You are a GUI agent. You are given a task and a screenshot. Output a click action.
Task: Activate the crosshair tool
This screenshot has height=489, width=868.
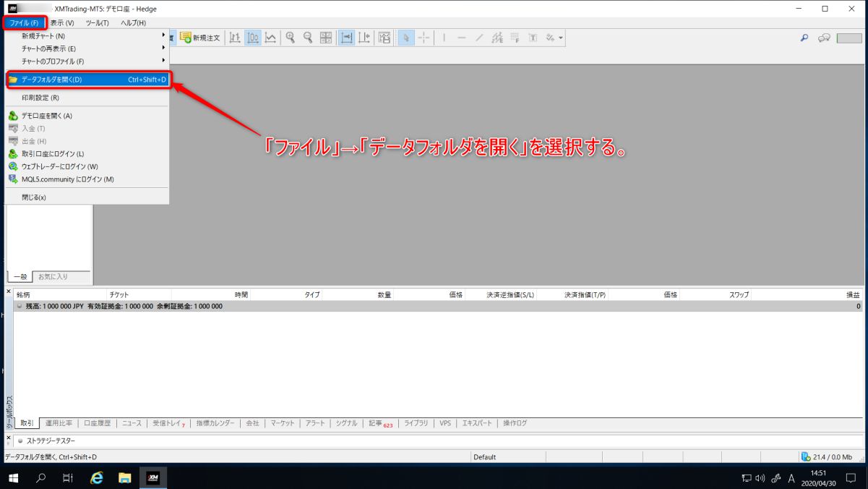click(x=424, y=37)
